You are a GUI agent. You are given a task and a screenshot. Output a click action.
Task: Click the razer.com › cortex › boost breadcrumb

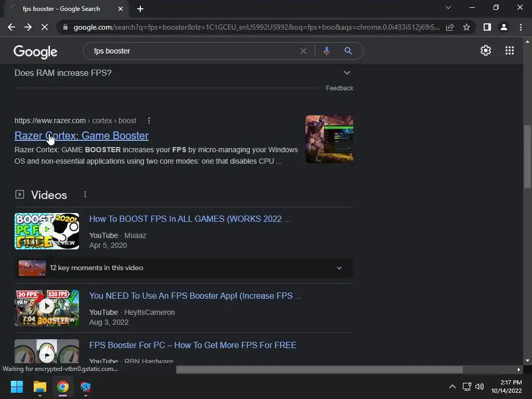pos(75,121)
